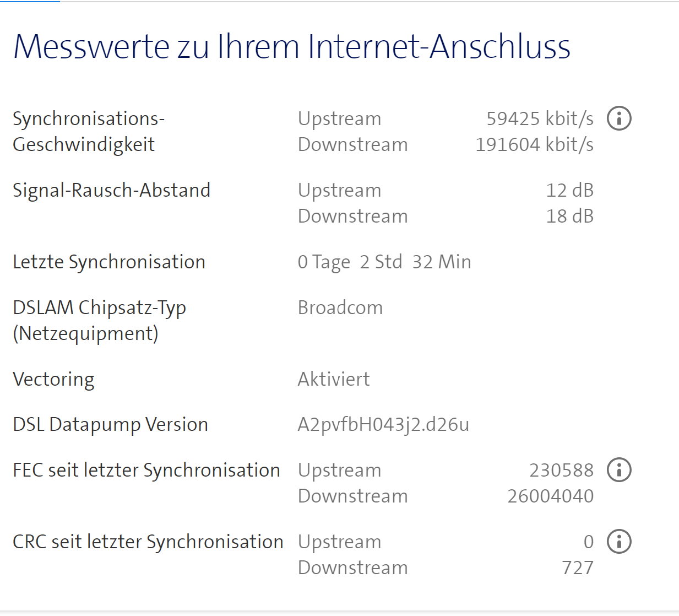Click the DSL Datapump Version value A2pvfbH043j2.d26u
Viewport: 679px width, 616px height.
384,424
